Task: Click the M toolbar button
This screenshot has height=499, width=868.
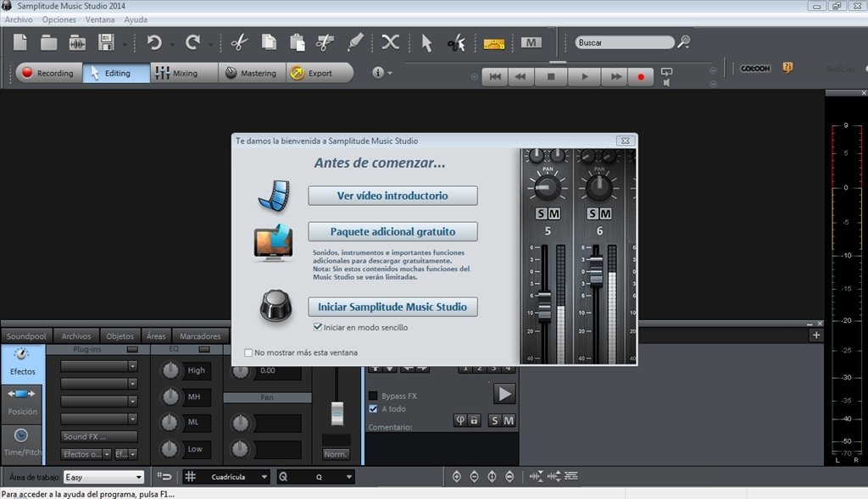Action: pos(531,42)
